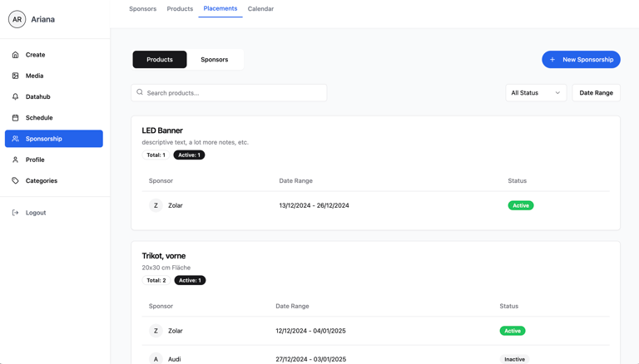Click the bell icon next to Datahub

pyautogui.click(x=15, y=96)
